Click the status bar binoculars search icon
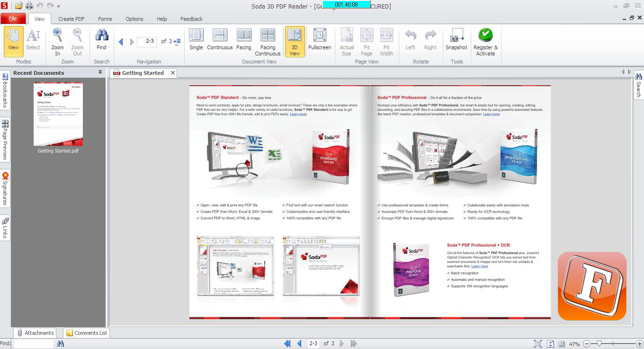The image size is (644, 349). [60, 344]
